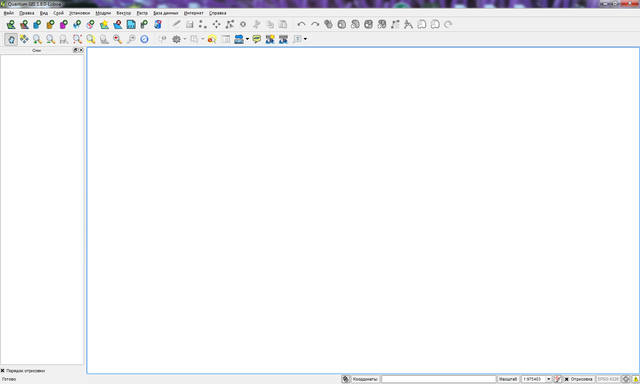Open the Установки menu
Screen dimensions: 640x384
(79, 13)
